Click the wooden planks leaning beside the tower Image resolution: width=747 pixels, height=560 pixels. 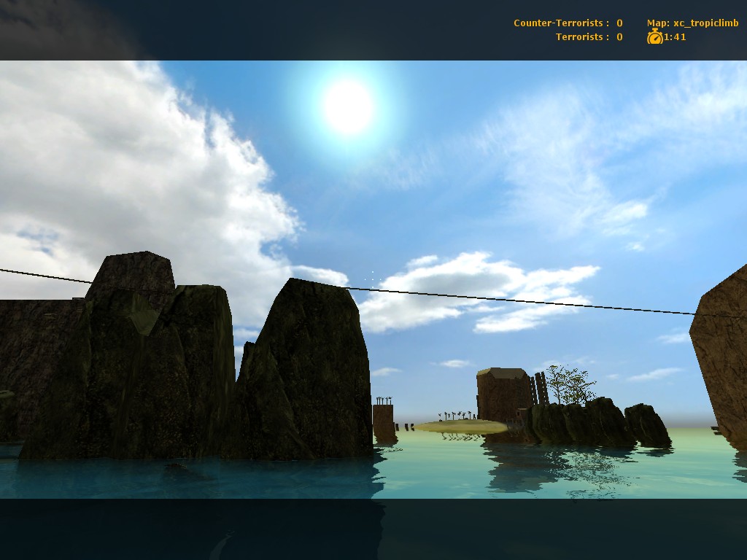tap(541, 388)
